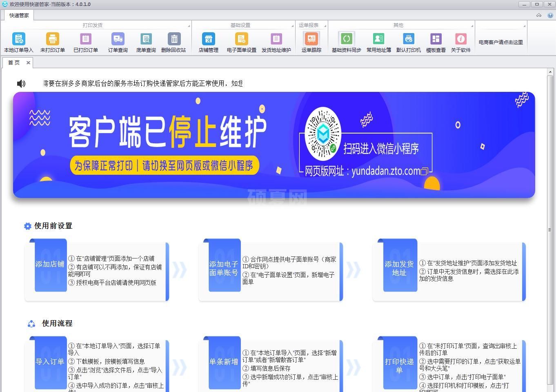Viewport: 556px width, 392px height.
Task: Click the 导入订单 workflow card
Action: tap(97, 364)
